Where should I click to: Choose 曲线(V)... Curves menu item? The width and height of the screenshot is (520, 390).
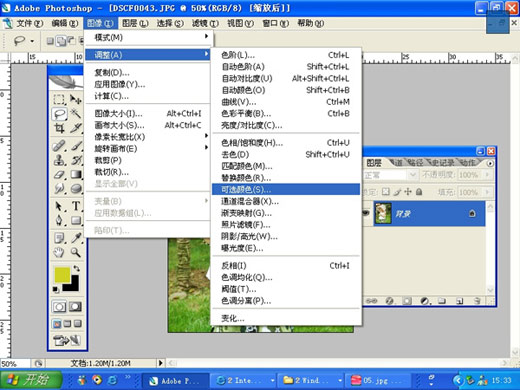click(x=286, y=102)
